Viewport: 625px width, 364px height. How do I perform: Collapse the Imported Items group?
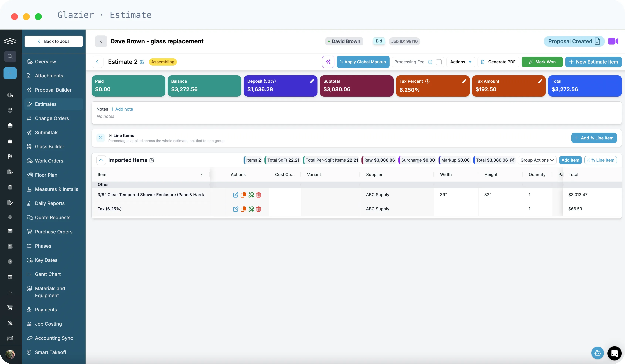pyautogui.click(x=101, y=160)
